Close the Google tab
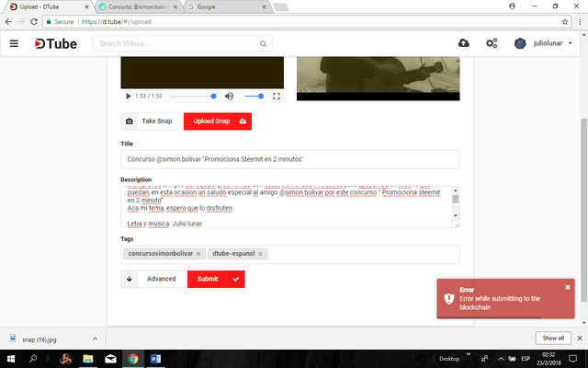The width and height of the screenshot is (588, 368). (264, 6)
